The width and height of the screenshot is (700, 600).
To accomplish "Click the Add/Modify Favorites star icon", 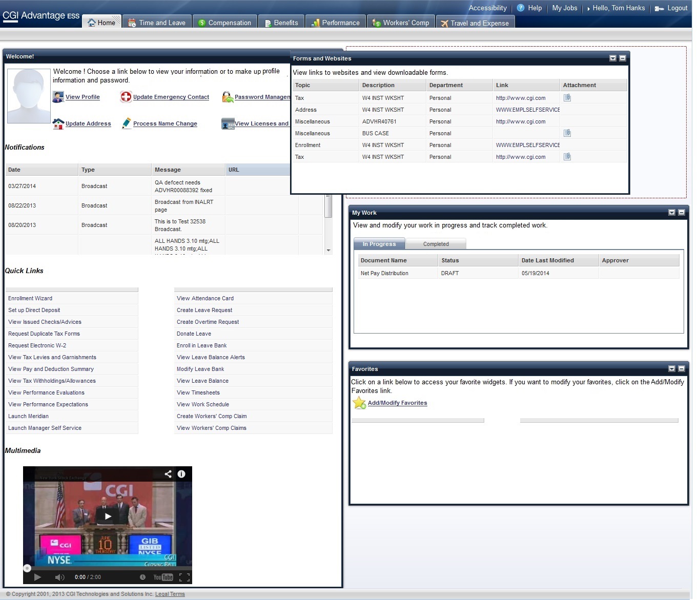I will [359, 403].
